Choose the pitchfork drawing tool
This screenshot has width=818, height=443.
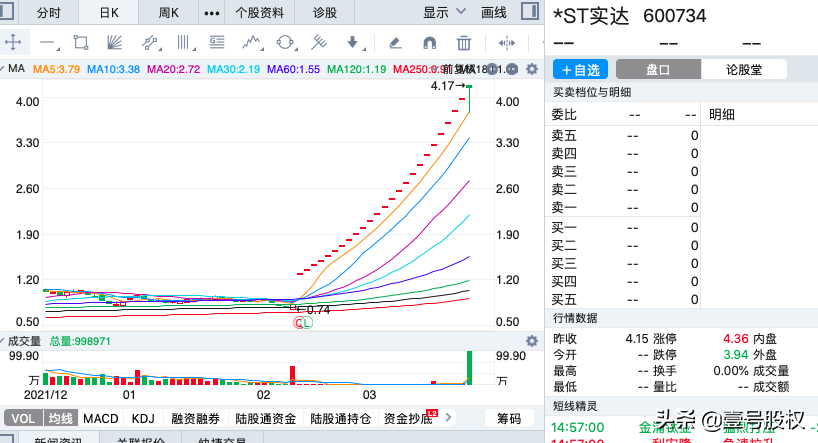click(x=318, y=43)
